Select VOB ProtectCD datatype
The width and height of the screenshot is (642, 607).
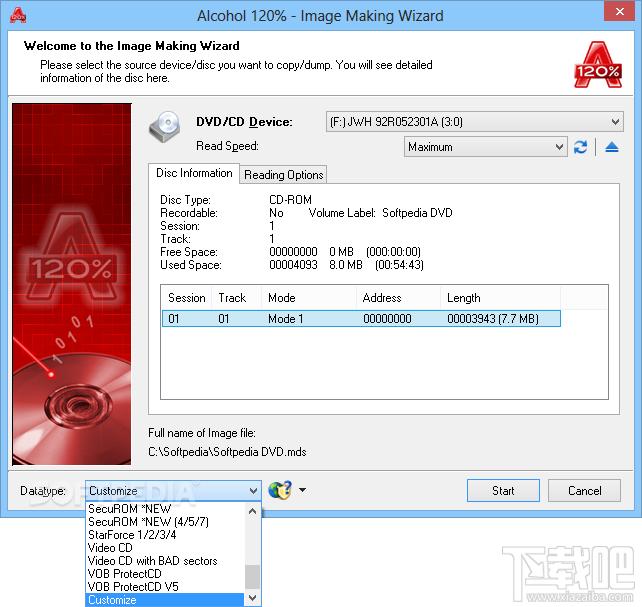pyautogui.click(x=165, y=574)
